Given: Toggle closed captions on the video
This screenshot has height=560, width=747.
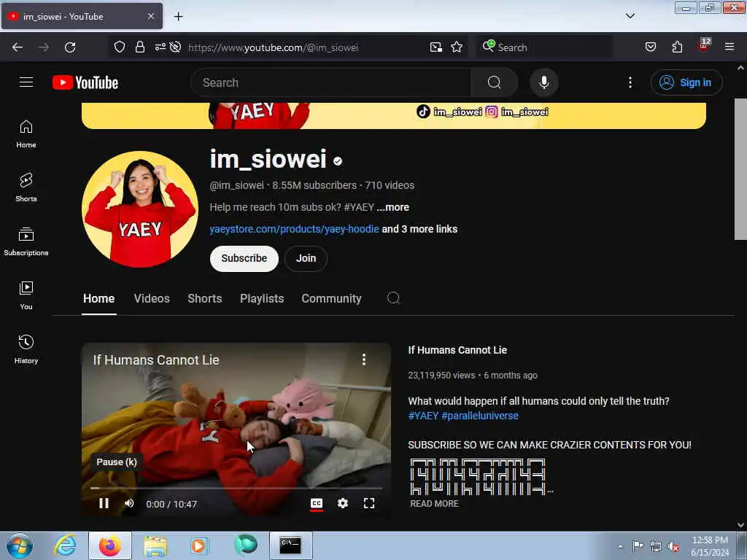Looking at the screenshot, I should pyautogui.click(x=317, y=504).
